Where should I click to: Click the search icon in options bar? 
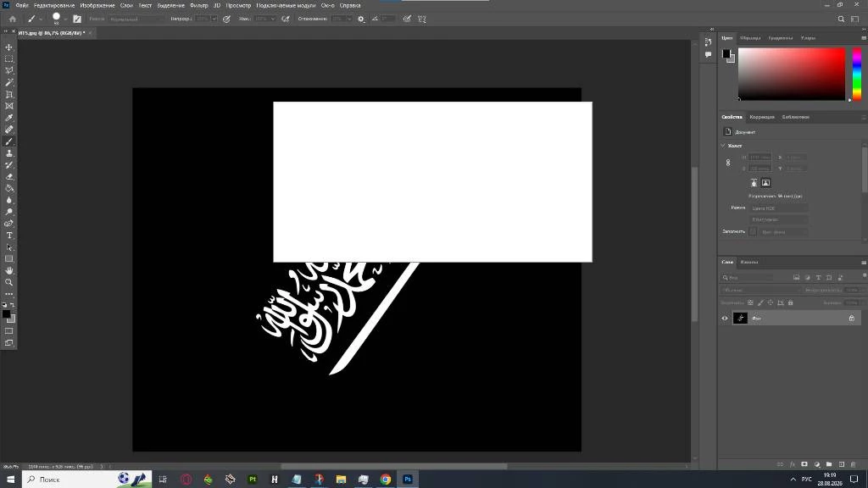(x=841, y=19)
